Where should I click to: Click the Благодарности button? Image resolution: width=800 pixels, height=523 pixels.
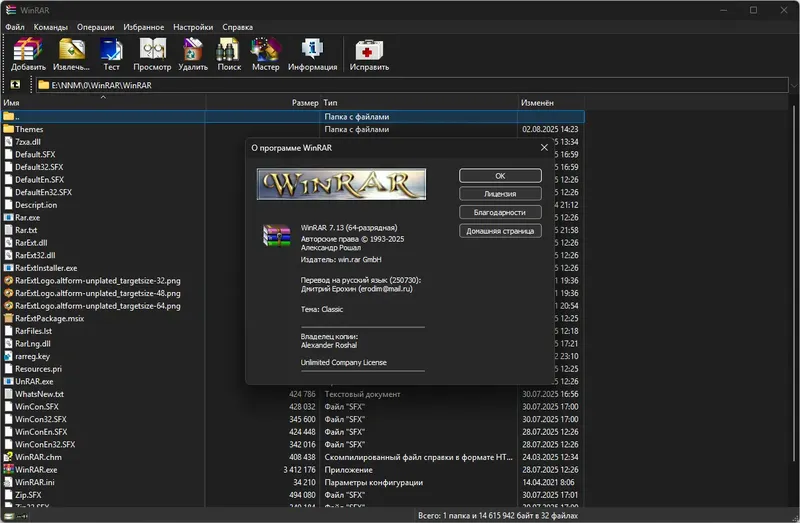(x=500, y=212)
